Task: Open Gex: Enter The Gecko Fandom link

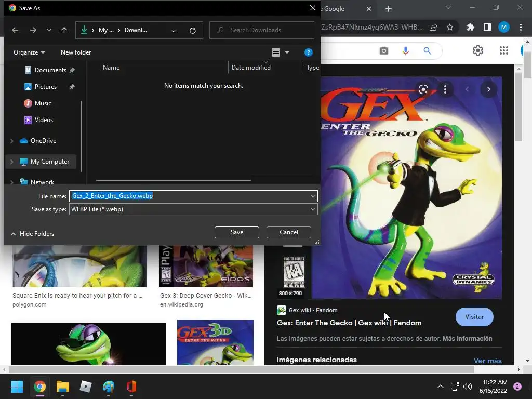Action: tap(349, 323)
